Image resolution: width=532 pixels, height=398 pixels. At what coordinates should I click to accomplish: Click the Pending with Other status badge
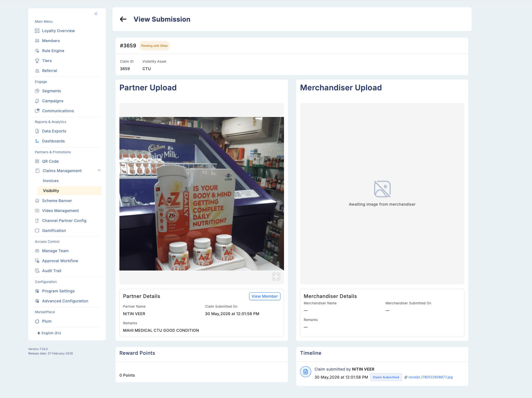pyautogui.click(x=154, y=46)
